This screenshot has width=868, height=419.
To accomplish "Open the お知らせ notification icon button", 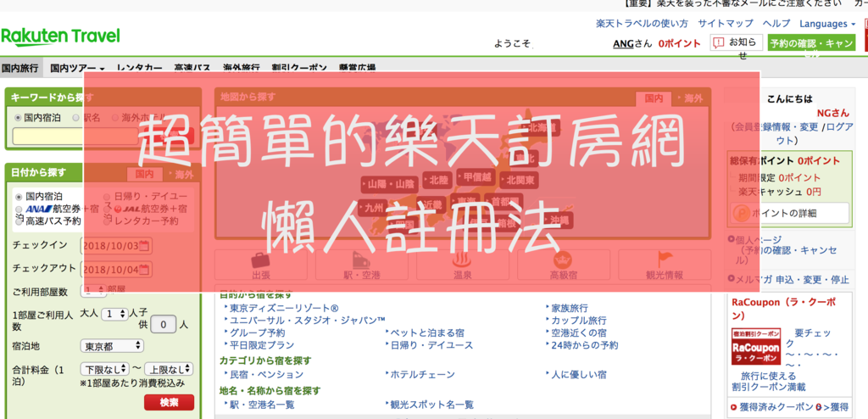I will pos(737,42).
